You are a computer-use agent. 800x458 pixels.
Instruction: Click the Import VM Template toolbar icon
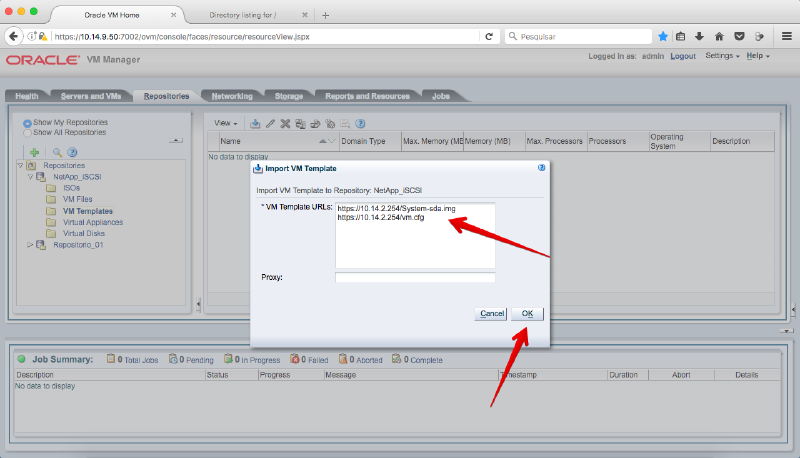click(x=255, y=123)
